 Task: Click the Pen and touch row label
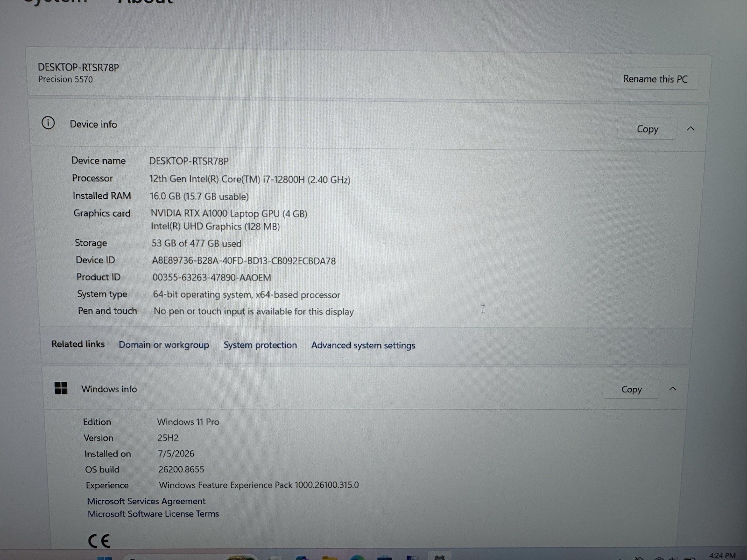coord(107,311)
